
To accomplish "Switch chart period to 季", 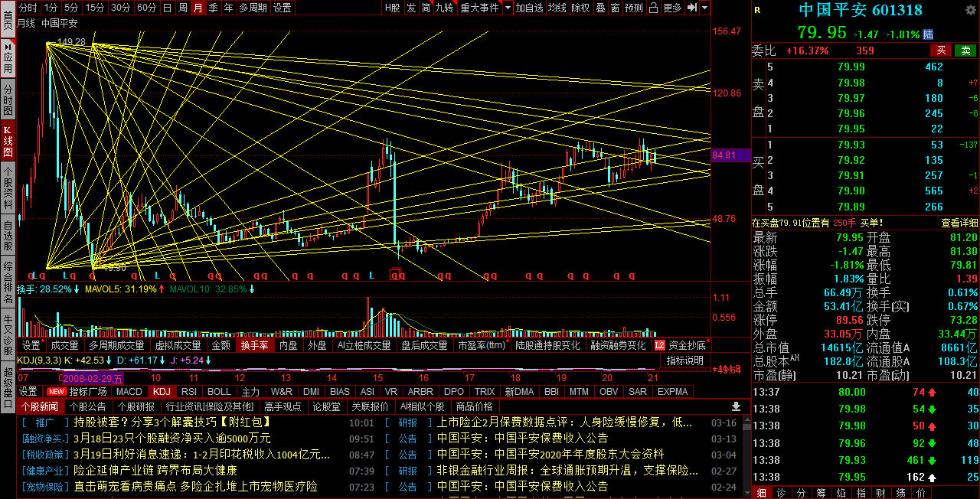I will (213, 8).
